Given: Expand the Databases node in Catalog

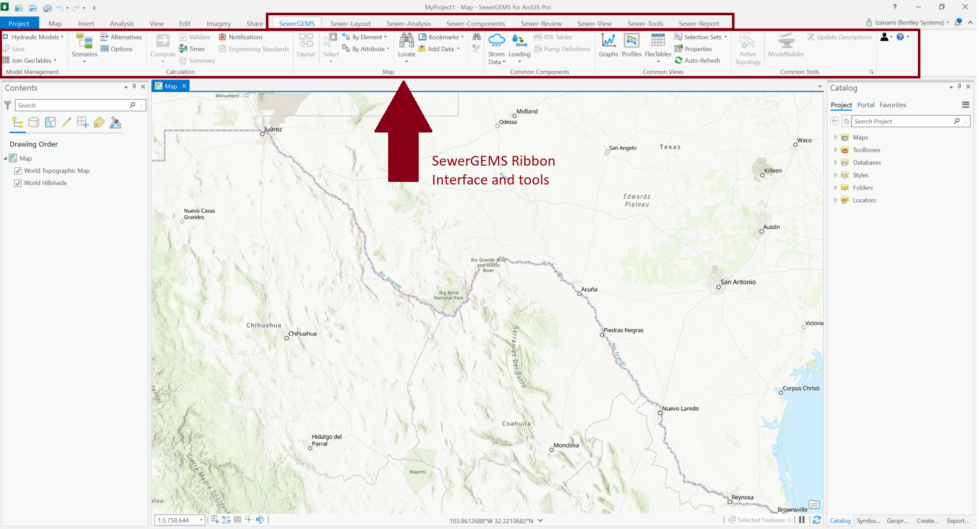Looking at the screenshot, I should [x=835, y=163].
